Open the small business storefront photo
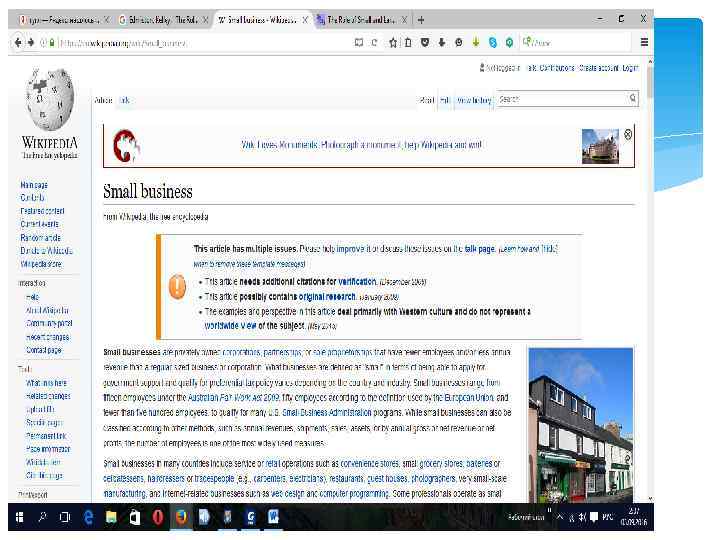Screen dimensions: 720x540 coord(580,425)
